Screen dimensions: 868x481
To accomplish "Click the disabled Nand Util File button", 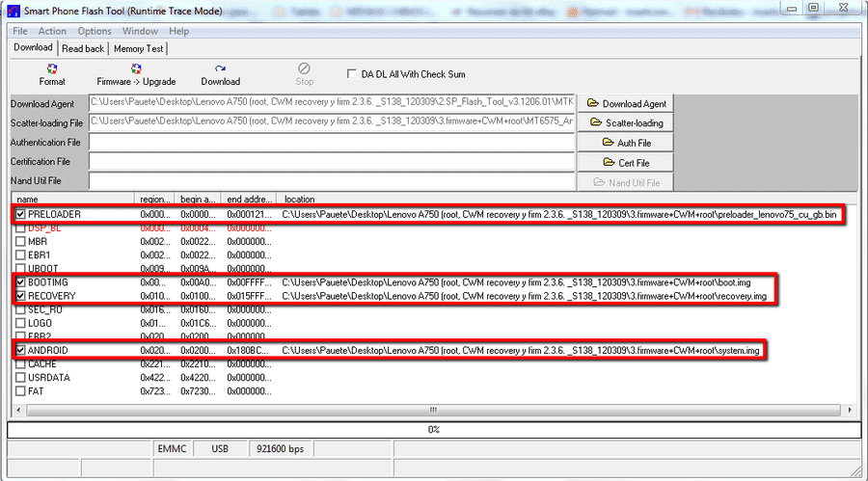I will [x=626, y=182].
